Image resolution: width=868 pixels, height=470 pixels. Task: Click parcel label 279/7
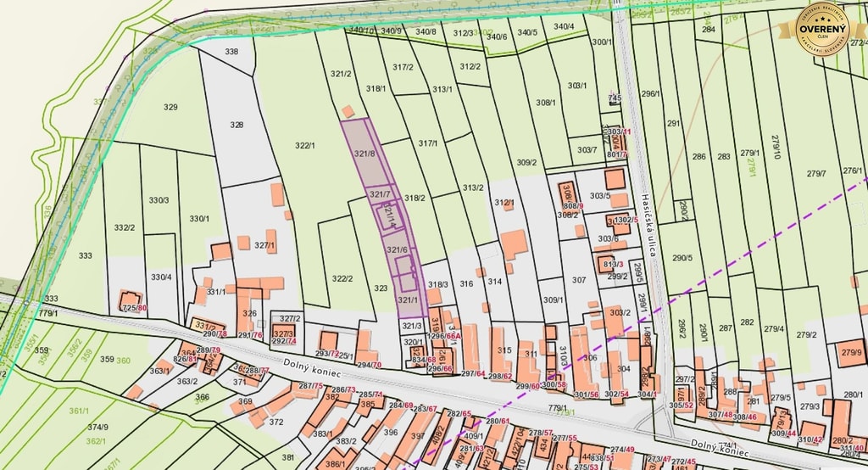coord(816,173)
